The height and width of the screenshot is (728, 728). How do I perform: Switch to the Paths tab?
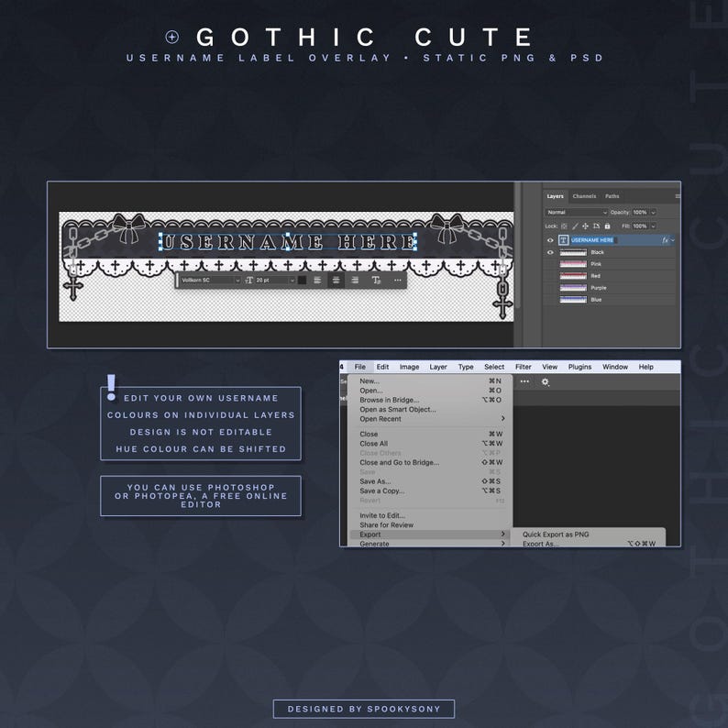coord(612,196)
